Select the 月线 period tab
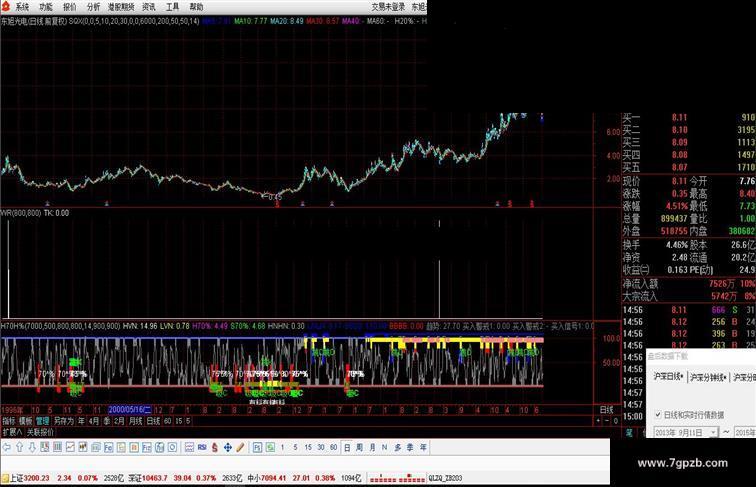Screen dimensions: 756x487 click(135, 421)
